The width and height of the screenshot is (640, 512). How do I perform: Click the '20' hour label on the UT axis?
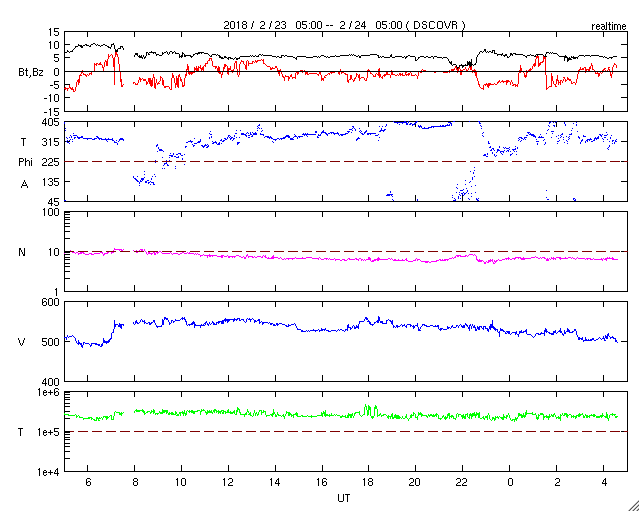415,482
